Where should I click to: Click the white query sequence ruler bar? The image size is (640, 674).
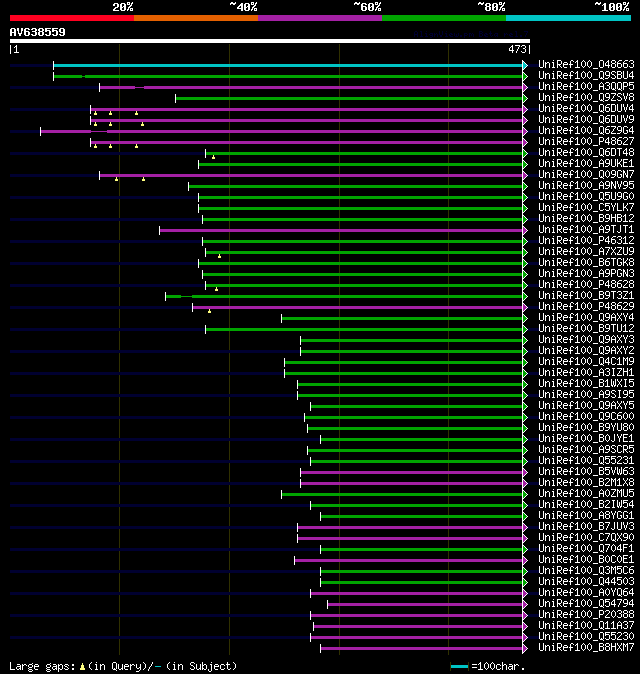coord(269,41)
